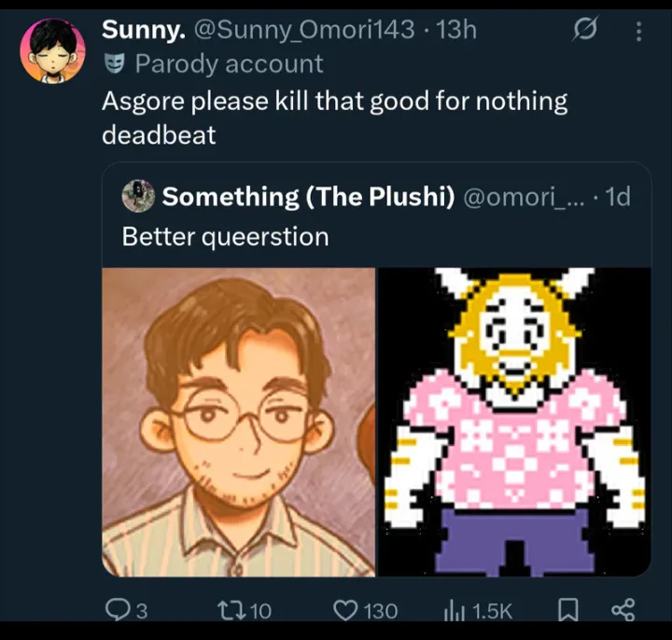View tweet analytics bar chart icon
This screenshot has height=640, width=672.
[455, 610]
